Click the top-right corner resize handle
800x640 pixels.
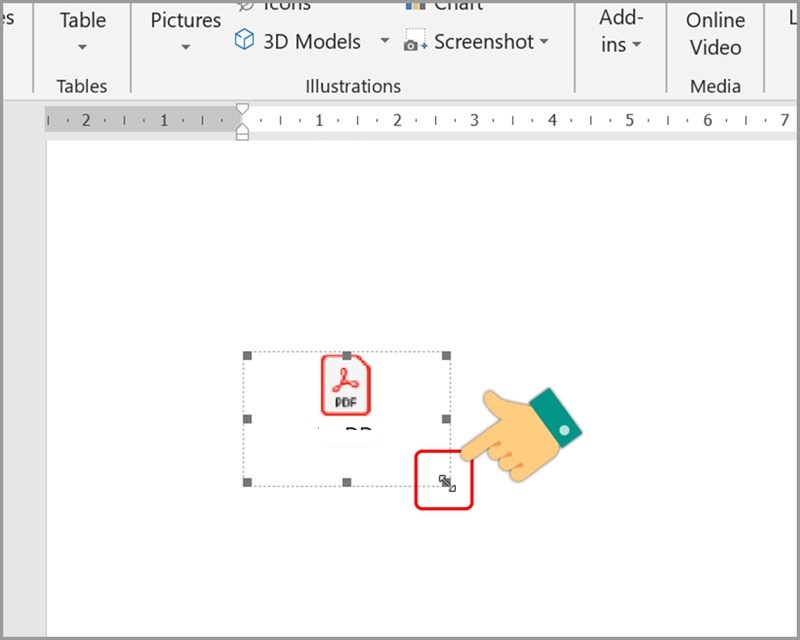446,356
